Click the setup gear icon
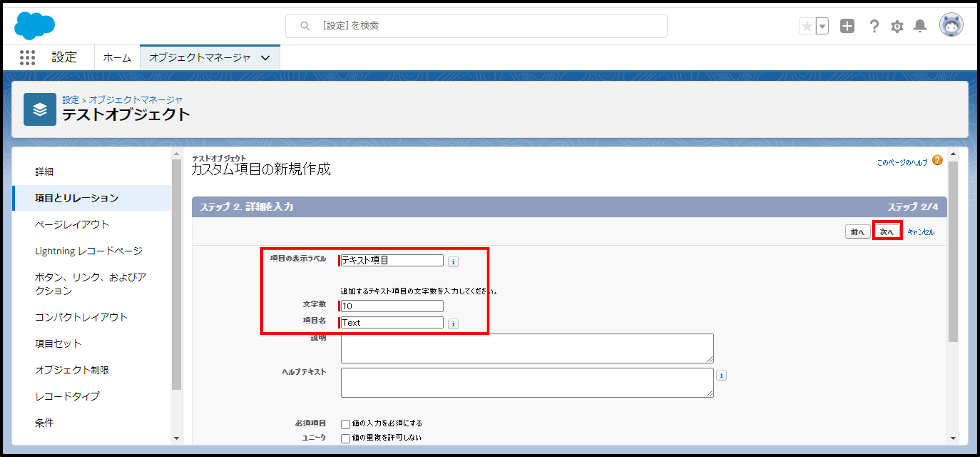 897,26
